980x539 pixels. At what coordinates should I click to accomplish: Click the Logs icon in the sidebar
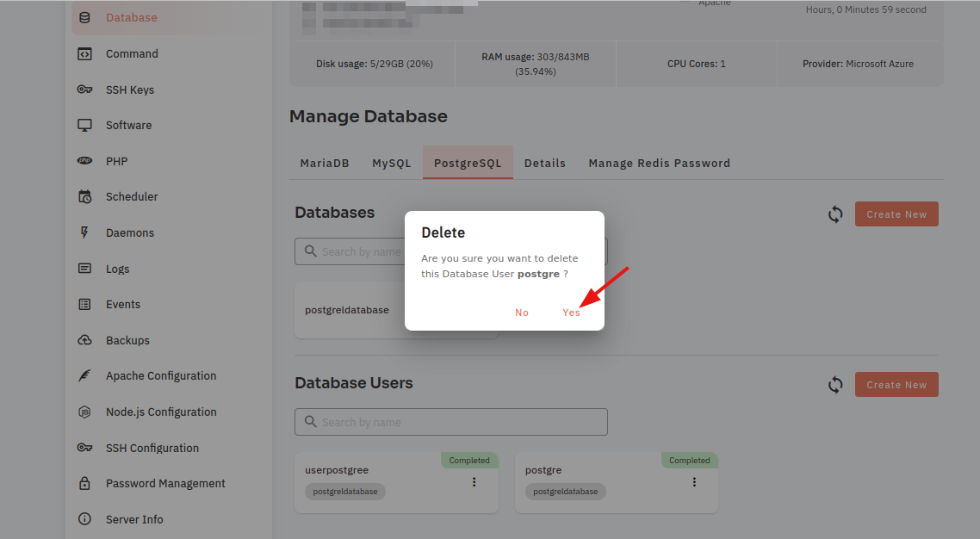click(84, 269)
